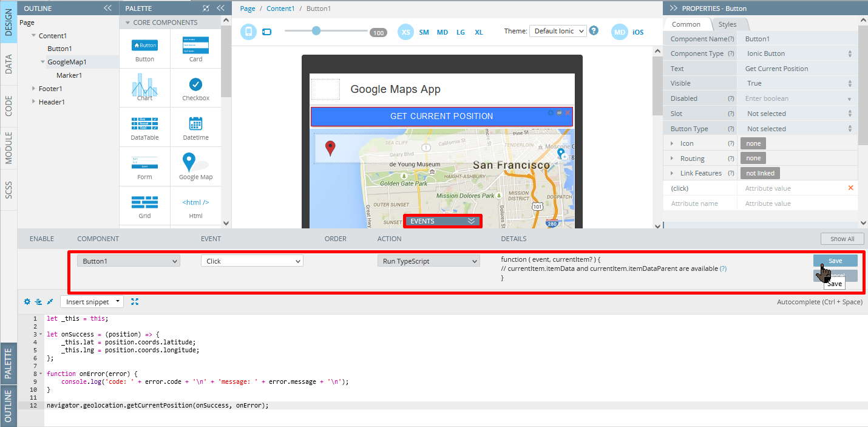
Task: Open the Insert snippet dropdown
Action: coord(92,302)
